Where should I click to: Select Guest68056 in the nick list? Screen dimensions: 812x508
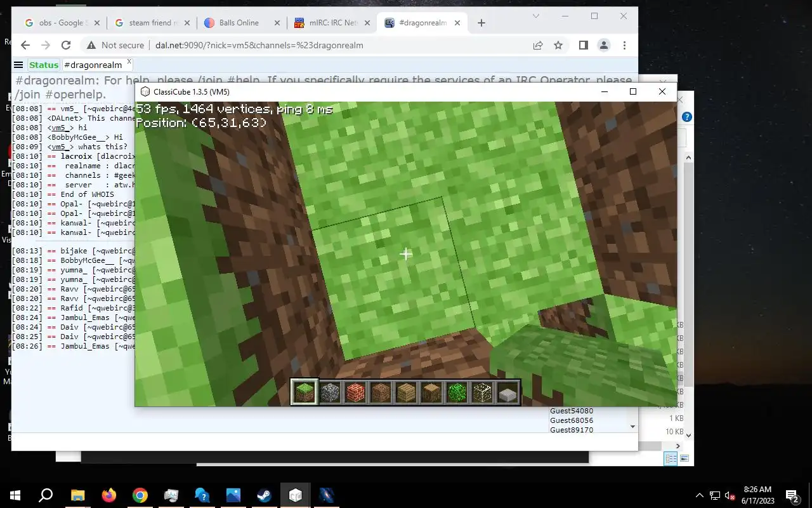(572, 420)
